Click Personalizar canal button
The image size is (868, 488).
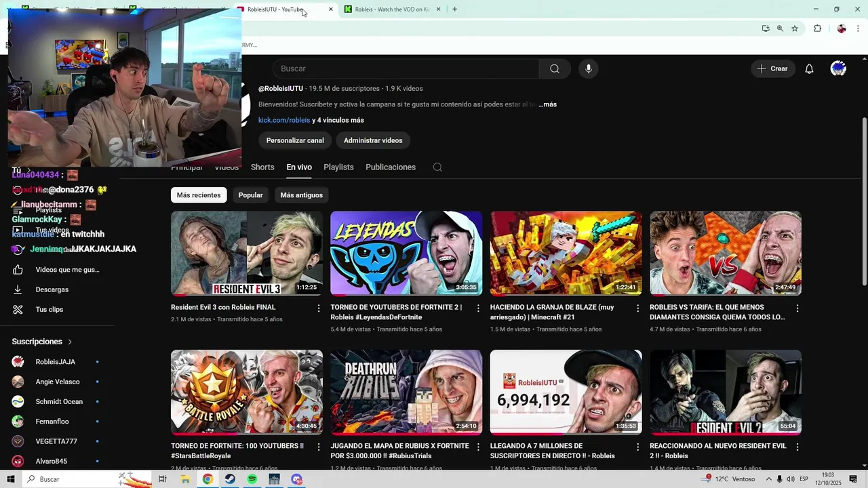pos(295,140)
